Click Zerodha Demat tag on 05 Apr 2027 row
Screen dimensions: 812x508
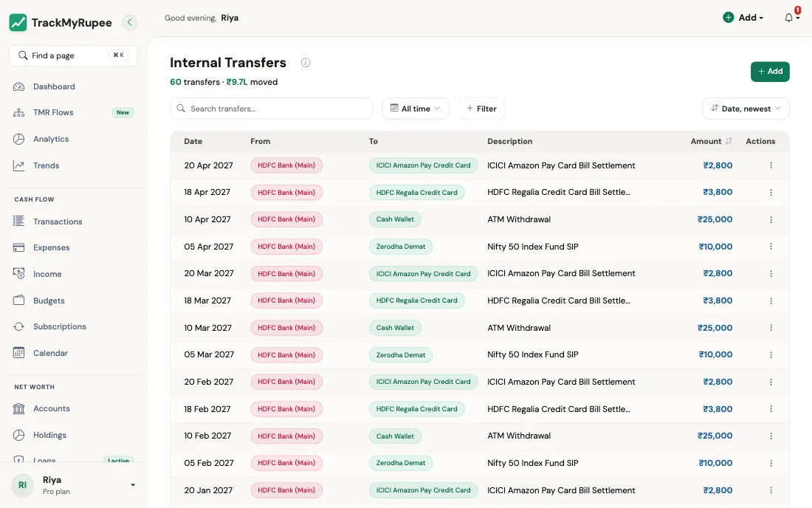coord(401,247)
